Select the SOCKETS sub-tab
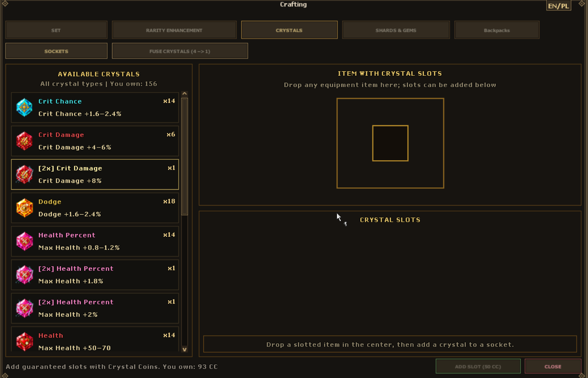Viewport: 588px width, 378px height. (56, 51)
